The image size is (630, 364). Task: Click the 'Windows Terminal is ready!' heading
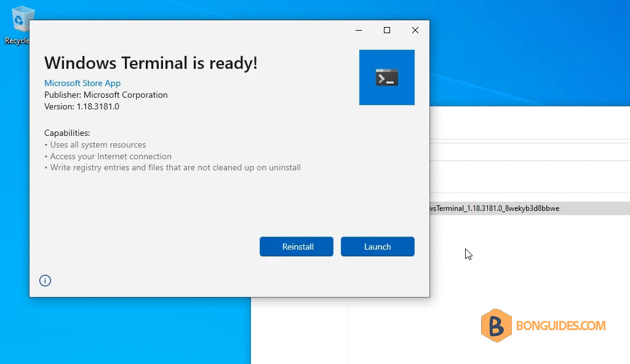151,63
